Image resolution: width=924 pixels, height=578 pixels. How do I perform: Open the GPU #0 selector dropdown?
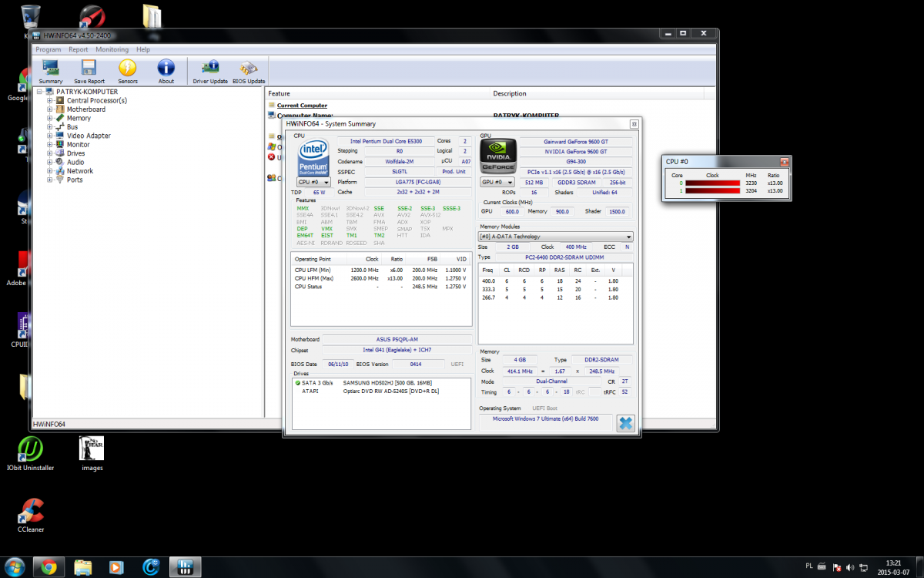click(x=497, y=182)
